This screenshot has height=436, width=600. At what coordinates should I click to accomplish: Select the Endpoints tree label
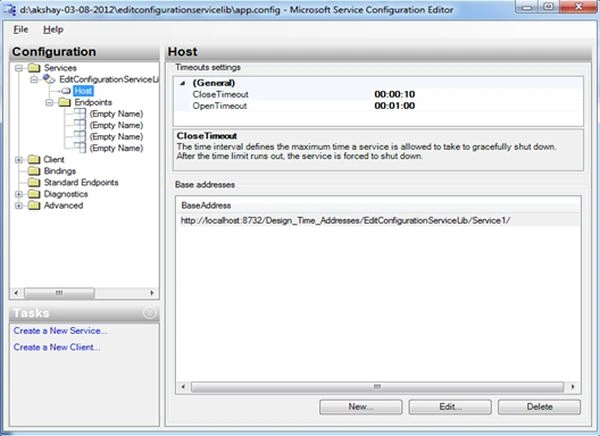(93, 102)
